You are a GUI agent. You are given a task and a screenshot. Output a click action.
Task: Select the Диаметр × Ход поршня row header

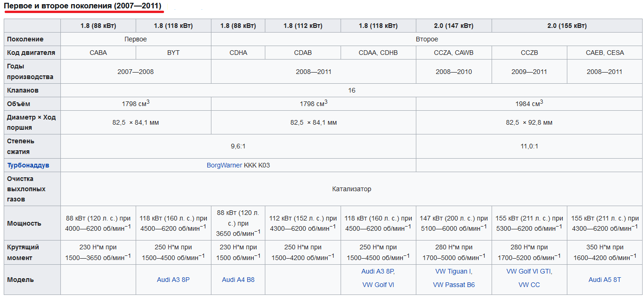(33, 122)
